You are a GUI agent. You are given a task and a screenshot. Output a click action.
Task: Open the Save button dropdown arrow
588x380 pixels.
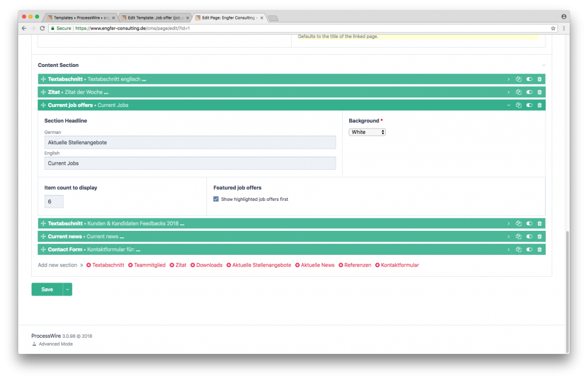pyautogui.click(x=68, y=290)
